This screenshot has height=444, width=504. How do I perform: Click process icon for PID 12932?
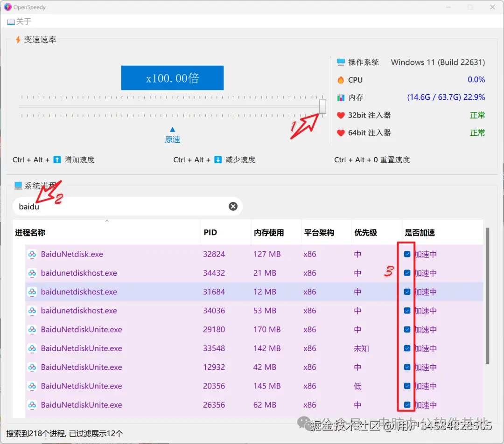pyautogui.click(x=32, y=367)
